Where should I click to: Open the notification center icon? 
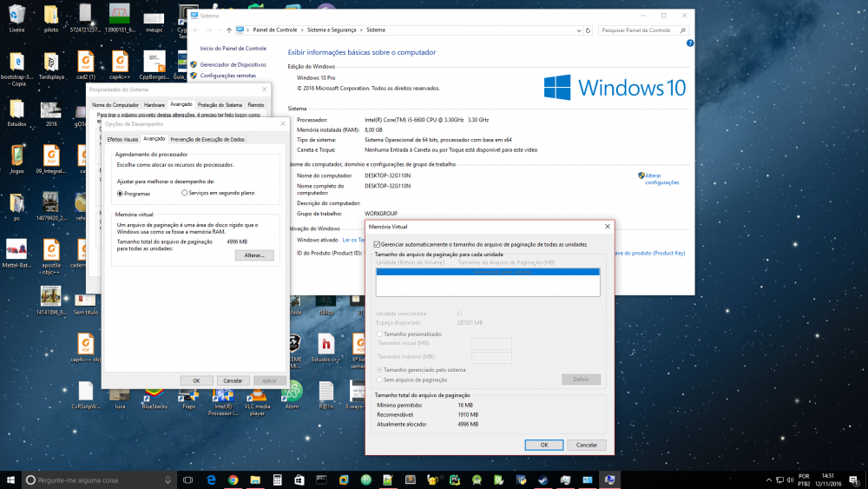coord(853,479)
